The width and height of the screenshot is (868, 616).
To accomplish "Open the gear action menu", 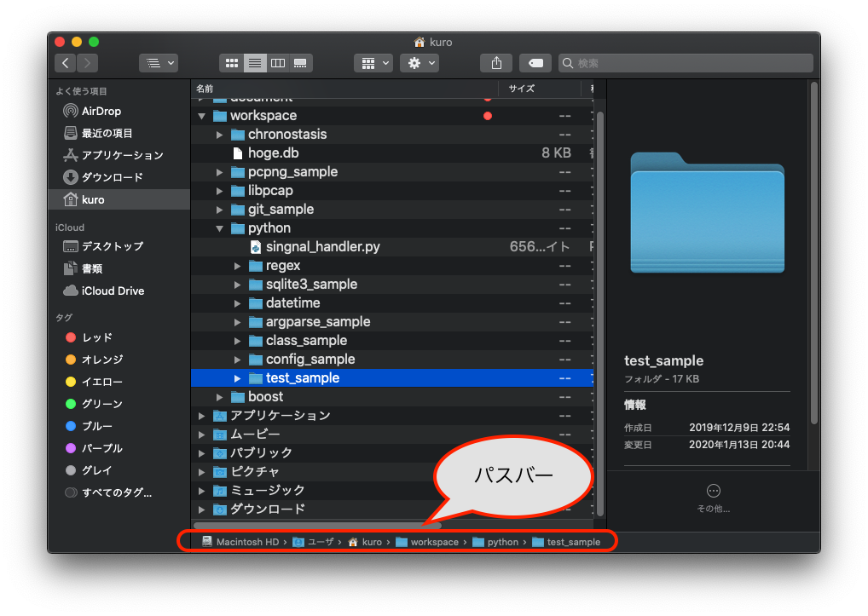I will pos(420,63).
